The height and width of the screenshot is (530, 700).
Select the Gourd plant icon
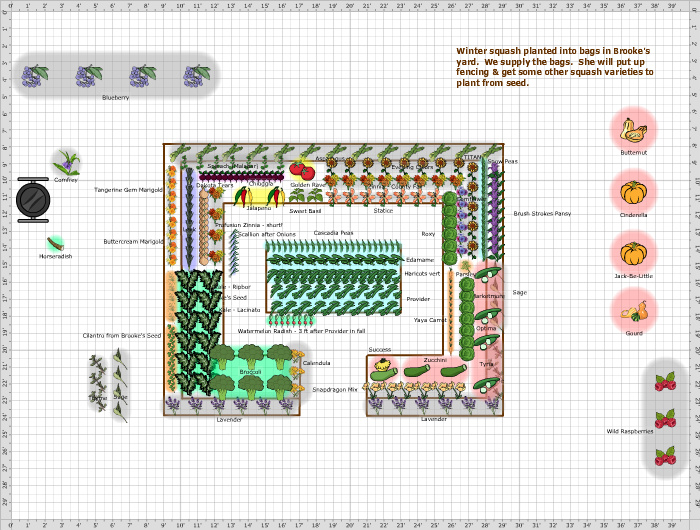click(633, 311)
